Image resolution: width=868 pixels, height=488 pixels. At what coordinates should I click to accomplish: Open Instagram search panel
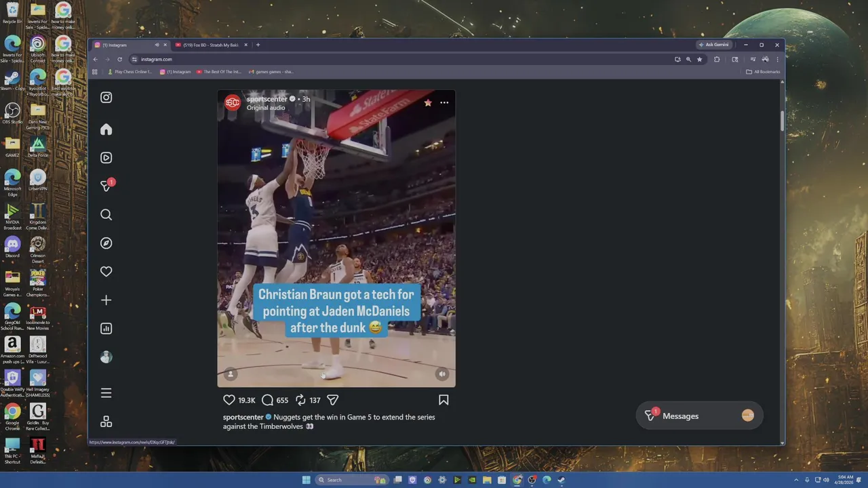tap(106, 215)
